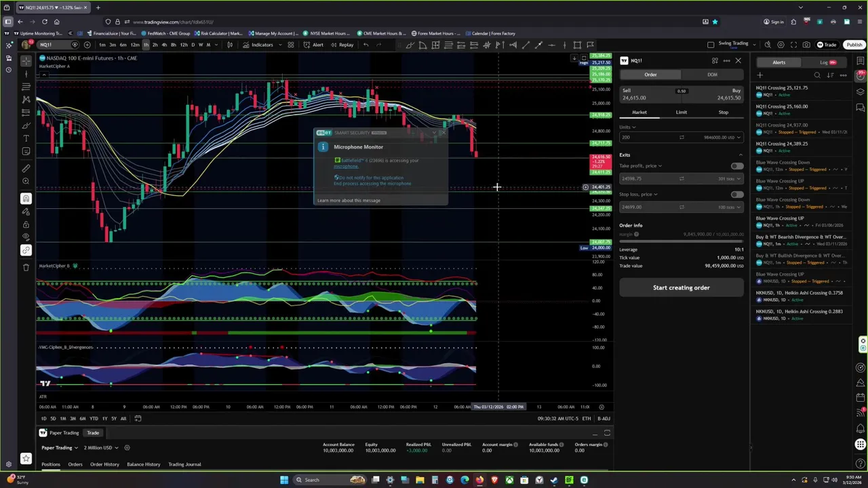
Task: Open alert NQ1! Crossing 25,121.75
Action: click(802, 91)
